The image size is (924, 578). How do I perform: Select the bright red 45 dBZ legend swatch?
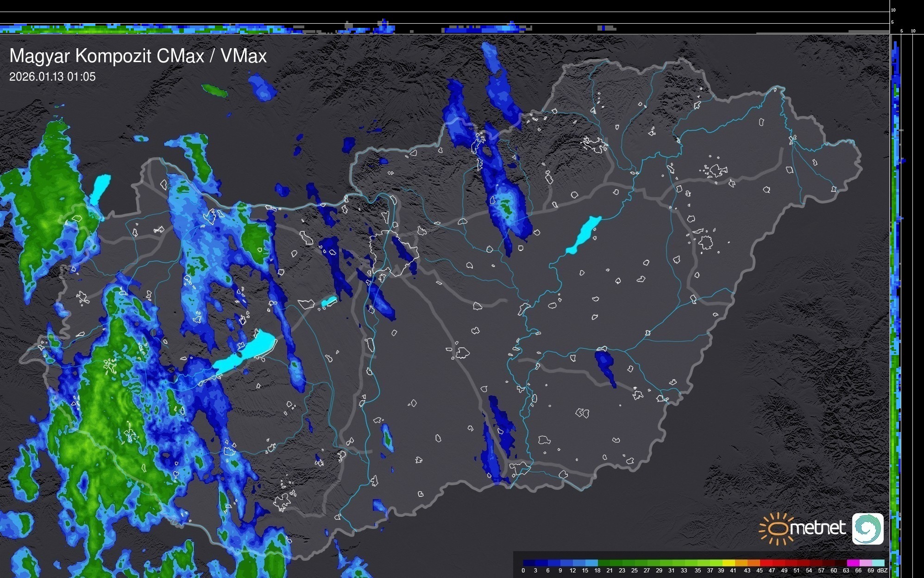[x=766, y=563]
